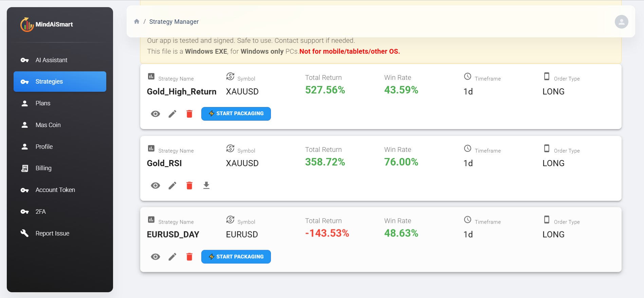Click Strategy Manager breadcrumb

174,22
